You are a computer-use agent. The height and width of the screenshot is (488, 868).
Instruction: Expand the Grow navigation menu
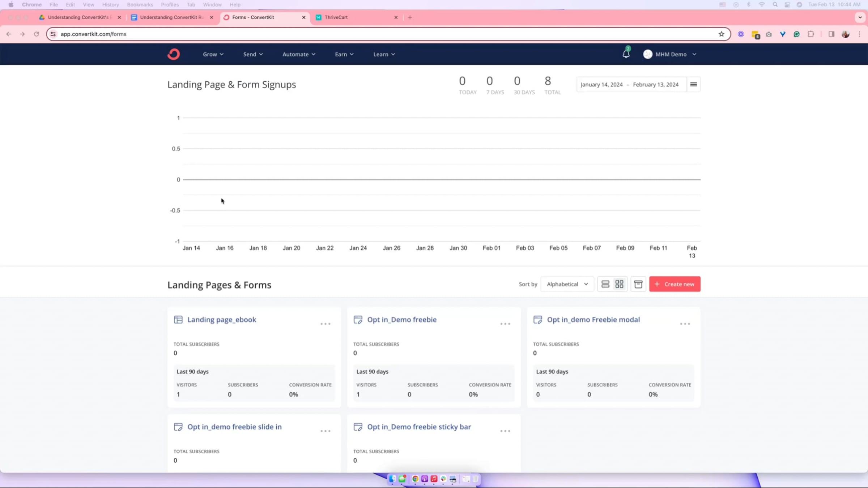(213, 54)
